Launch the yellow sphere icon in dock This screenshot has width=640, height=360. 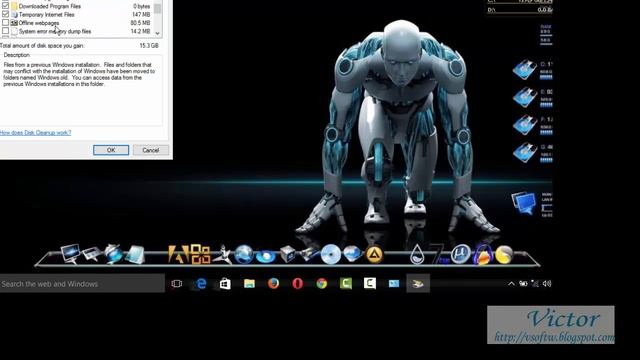[504, 255]
